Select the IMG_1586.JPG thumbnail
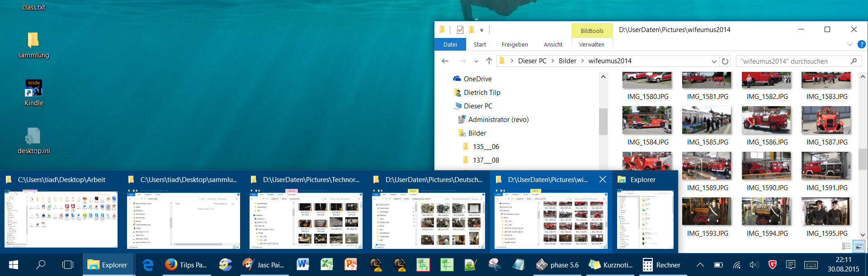Screen dimensions: 868x276 (x=766, y=121)
